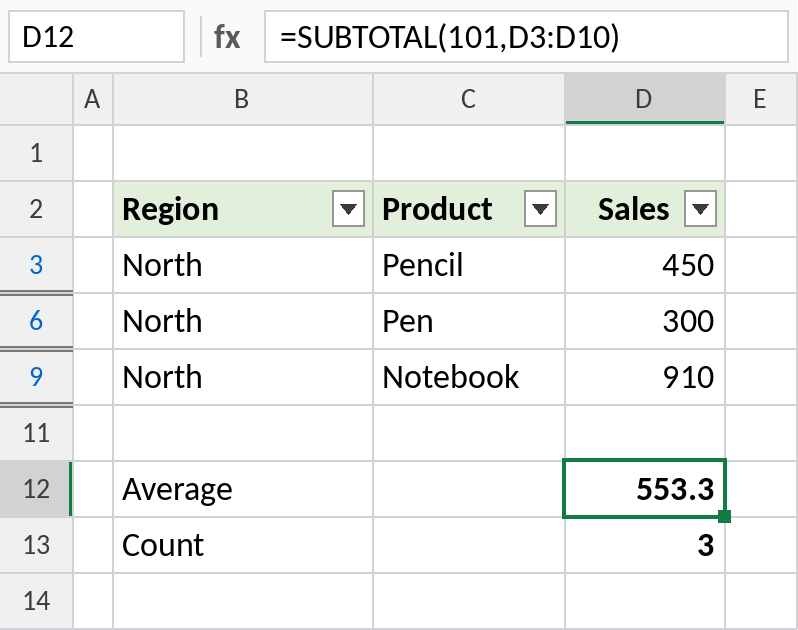Image resolution: width=798 pixels, height=630 pixels.
Task: Click the Region header cell text
Action: [x=170, y=210]
